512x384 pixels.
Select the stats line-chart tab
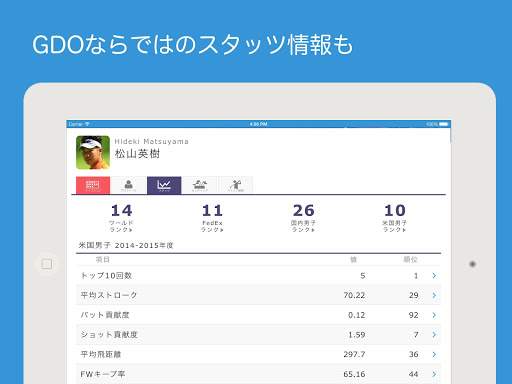[164, 185]
